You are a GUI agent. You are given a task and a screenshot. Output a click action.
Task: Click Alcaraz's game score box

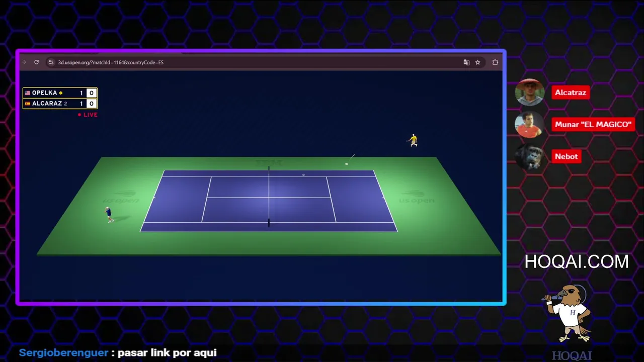91,104
